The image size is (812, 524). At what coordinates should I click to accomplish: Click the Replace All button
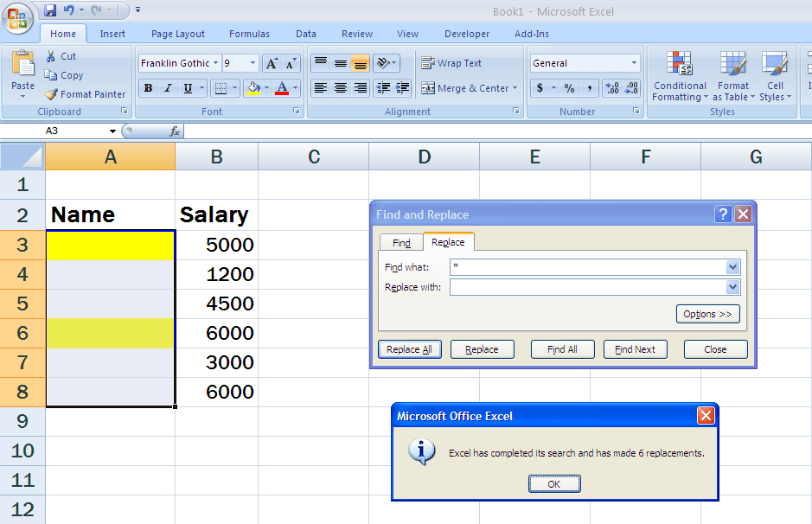(409, 348)
